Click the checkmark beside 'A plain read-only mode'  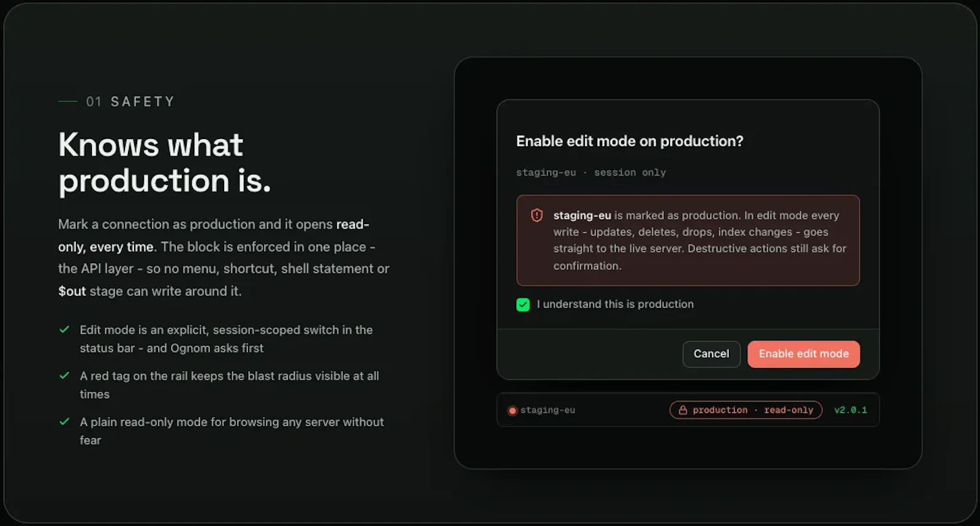pos(64,421)
